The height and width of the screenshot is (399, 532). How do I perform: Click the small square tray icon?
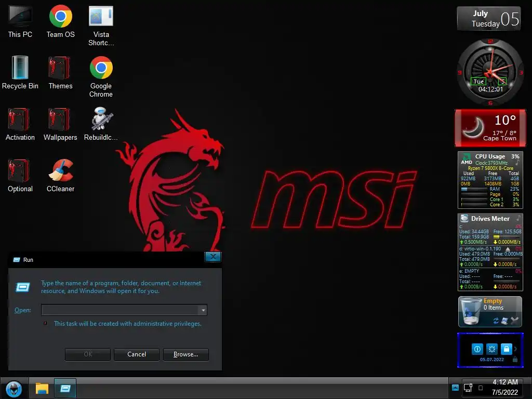481,388
